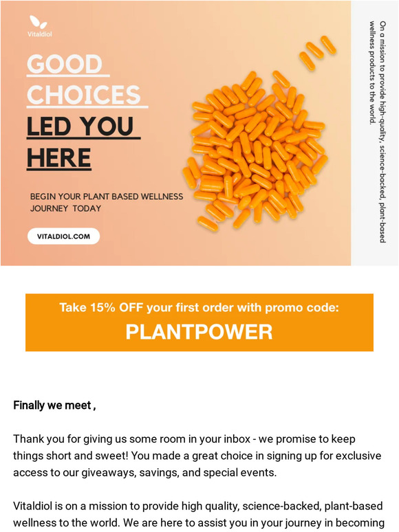
Task: Click the 'Vitaldiol is on a mission' paragraph
Action: (198, 514)
